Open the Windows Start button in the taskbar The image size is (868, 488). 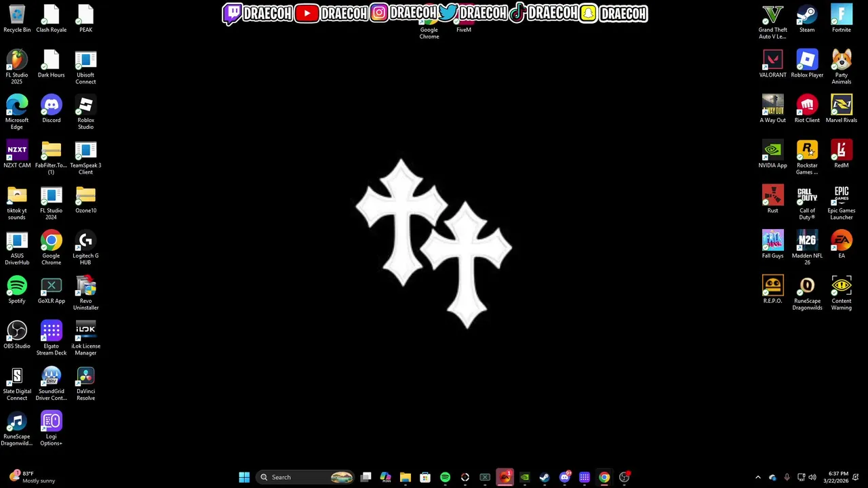pos(244,477)
